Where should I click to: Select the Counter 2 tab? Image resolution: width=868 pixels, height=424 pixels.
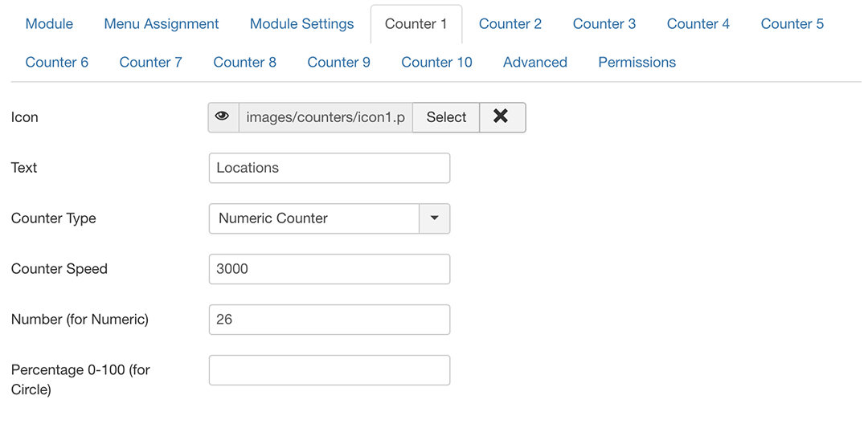click(x=510, y=24)
